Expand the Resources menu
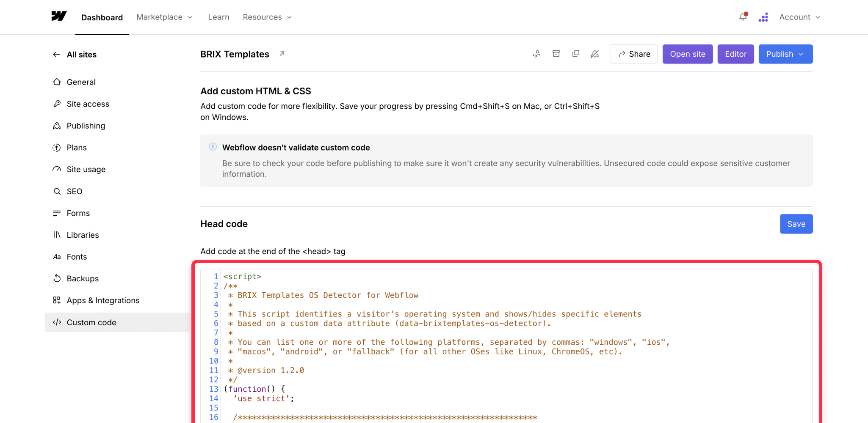 (x=267, y=17)
